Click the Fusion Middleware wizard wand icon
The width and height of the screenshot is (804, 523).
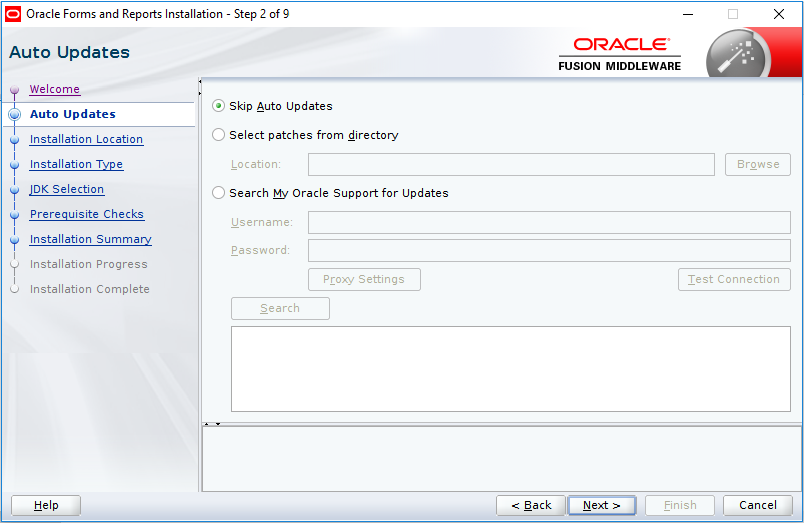coord(735,54)
